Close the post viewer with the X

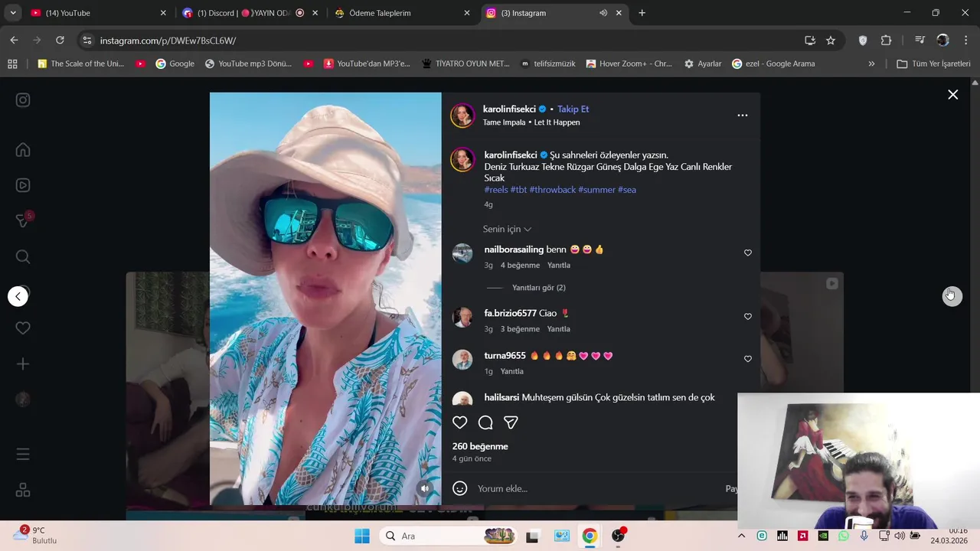point(952,95)
